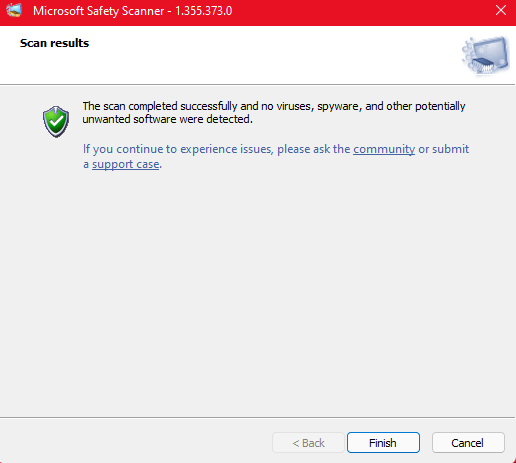Screen dimensions: 516x463
Task: Click the greyed-out Back button
Action: coord(308,443)
